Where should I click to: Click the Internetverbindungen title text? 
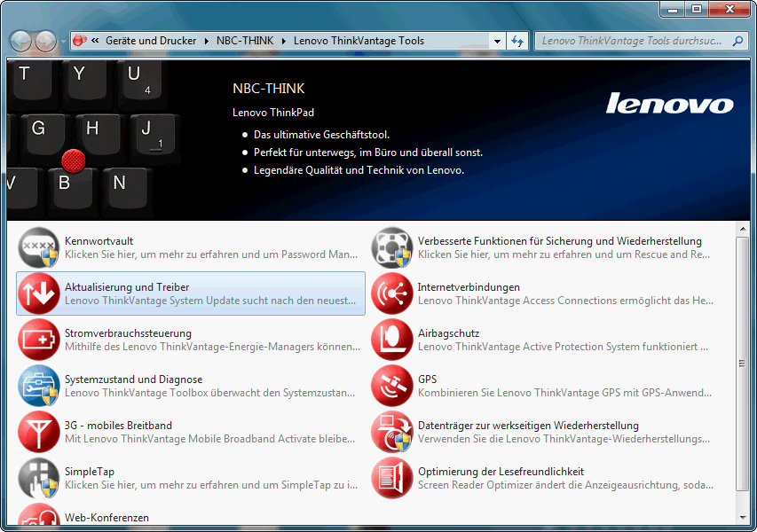click(469, 287)
